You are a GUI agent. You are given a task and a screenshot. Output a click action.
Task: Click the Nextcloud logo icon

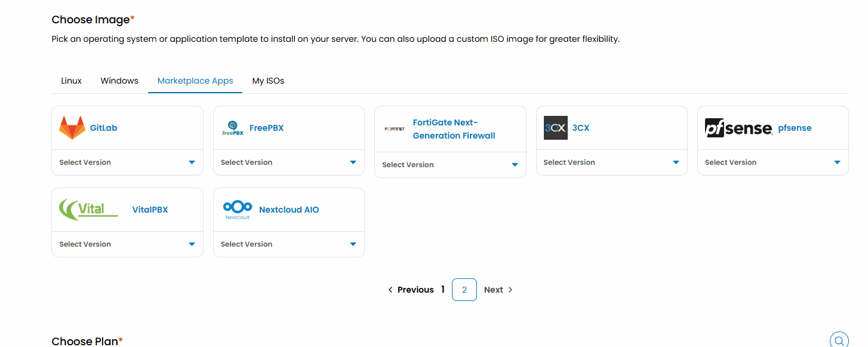[x=237, y=210]
